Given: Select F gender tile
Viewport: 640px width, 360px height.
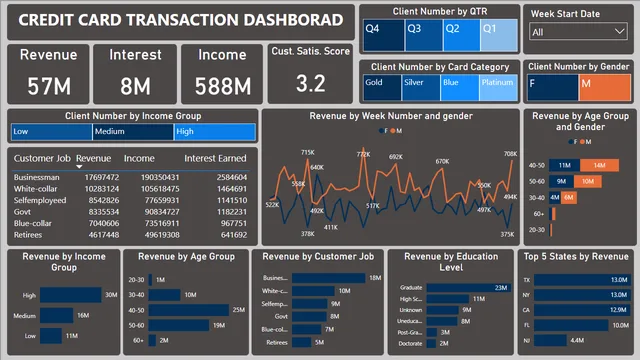Looking at the screenshot, I should [553, 87].
